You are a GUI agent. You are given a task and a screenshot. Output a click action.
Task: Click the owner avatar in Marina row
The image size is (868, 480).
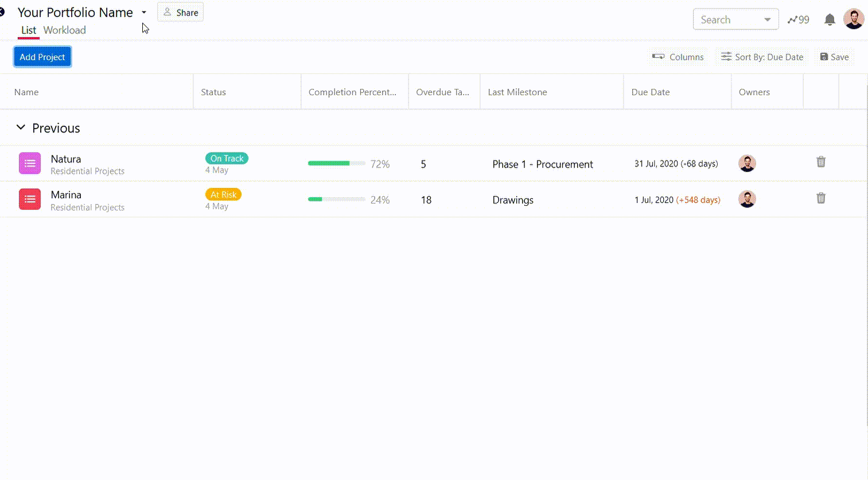(747, 200)
